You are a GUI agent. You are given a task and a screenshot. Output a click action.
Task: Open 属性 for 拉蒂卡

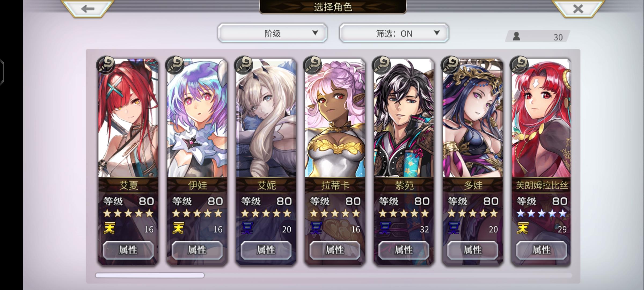pyautogui.click(x=335, y=250)
